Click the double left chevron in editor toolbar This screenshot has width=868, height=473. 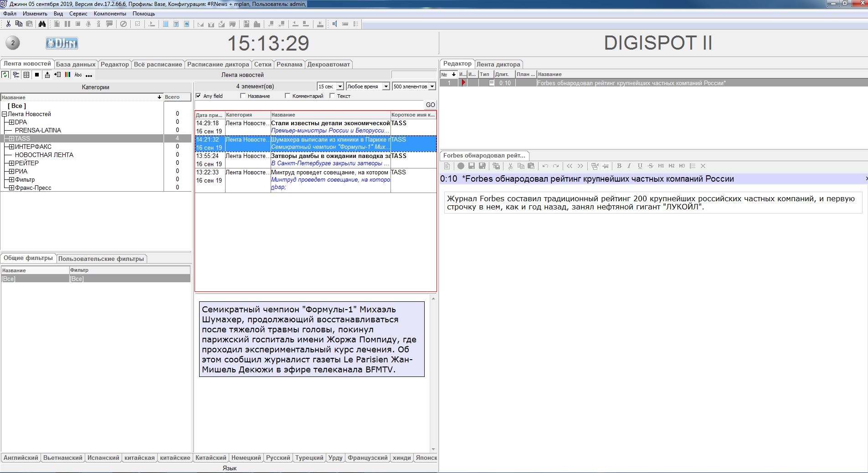570,166
